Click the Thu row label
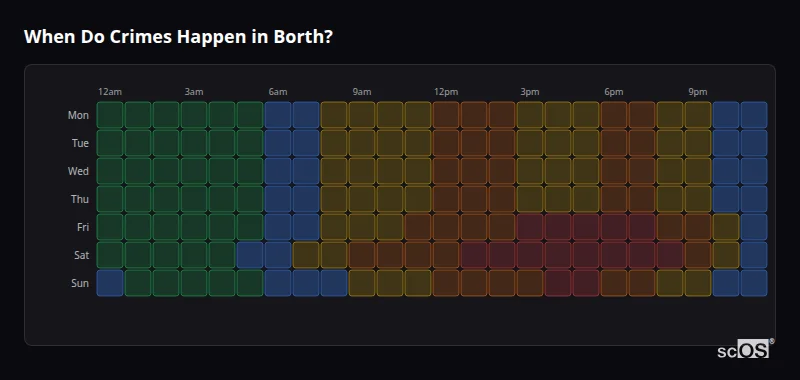Viewport: 800px width, 380px height. 80,199
